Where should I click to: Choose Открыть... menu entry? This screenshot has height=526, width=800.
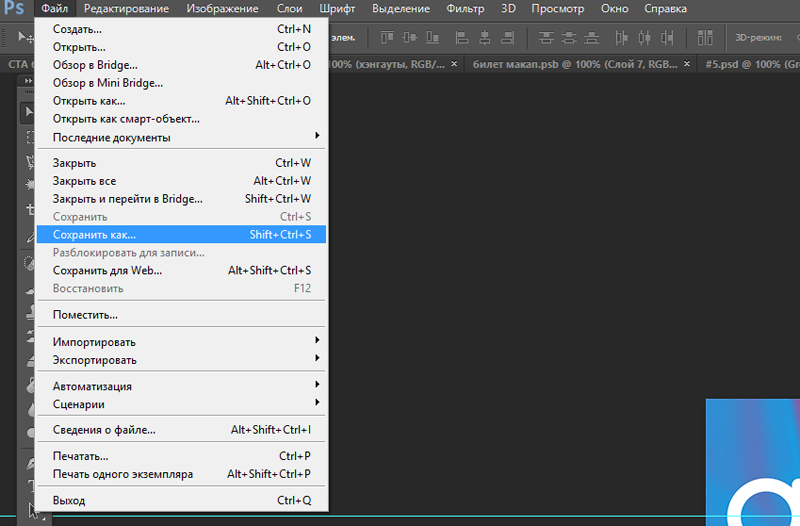pyautogui.click(x=181, y=47)
